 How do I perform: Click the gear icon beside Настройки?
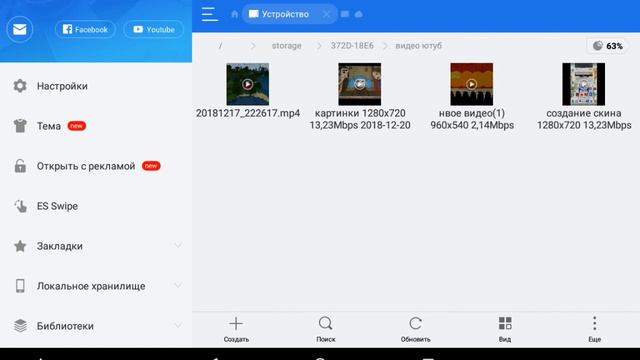(20, 86)
